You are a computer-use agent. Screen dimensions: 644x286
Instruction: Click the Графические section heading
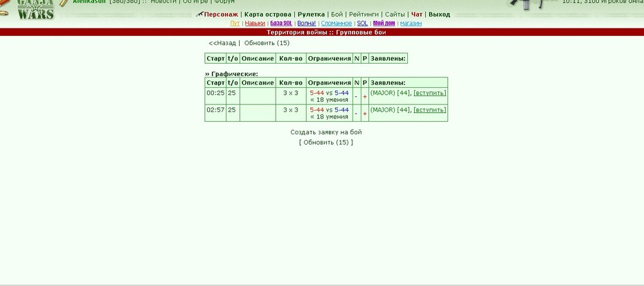click(x=232, y=74)
